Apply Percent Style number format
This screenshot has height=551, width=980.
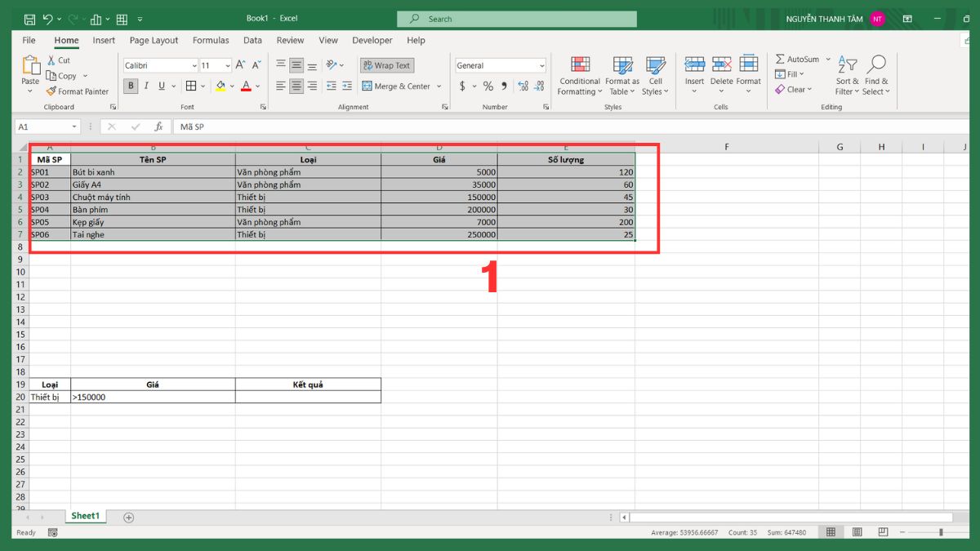point(488,85)
